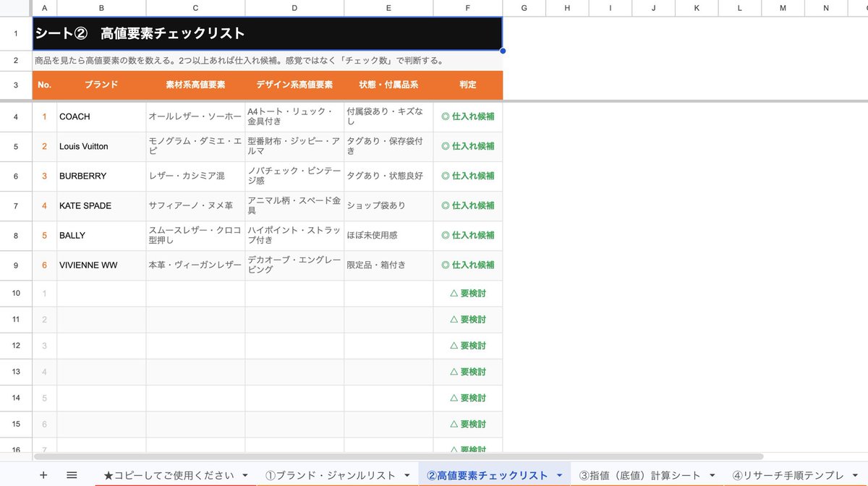
Task: Click the モノグラム・ダミエ・エピ cell
Action: 195,146
